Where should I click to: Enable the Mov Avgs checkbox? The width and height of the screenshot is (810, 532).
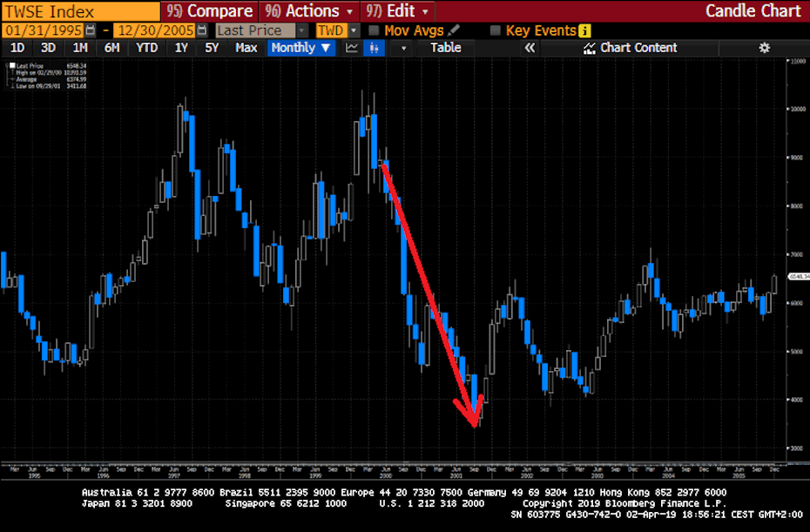click(374, 30)
